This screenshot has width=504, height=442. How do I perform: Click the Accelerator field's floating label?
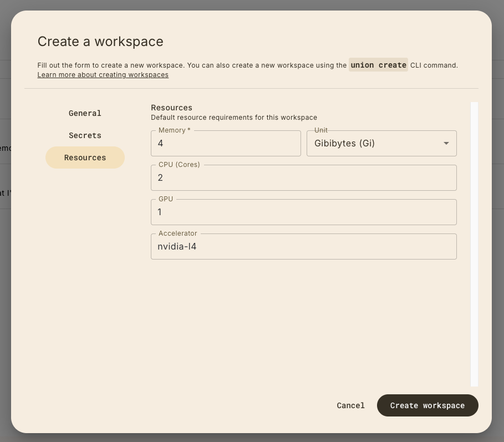coord(177,233)
